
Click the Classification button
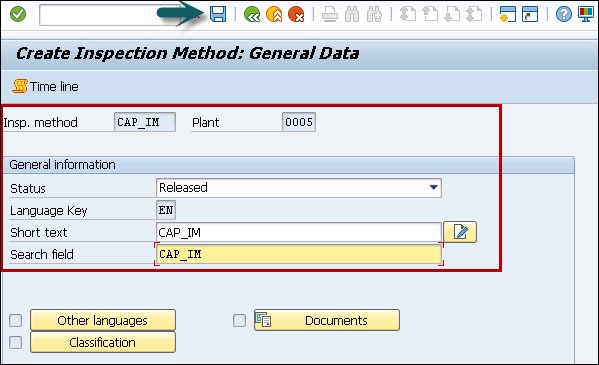click(x=103, y=342)
